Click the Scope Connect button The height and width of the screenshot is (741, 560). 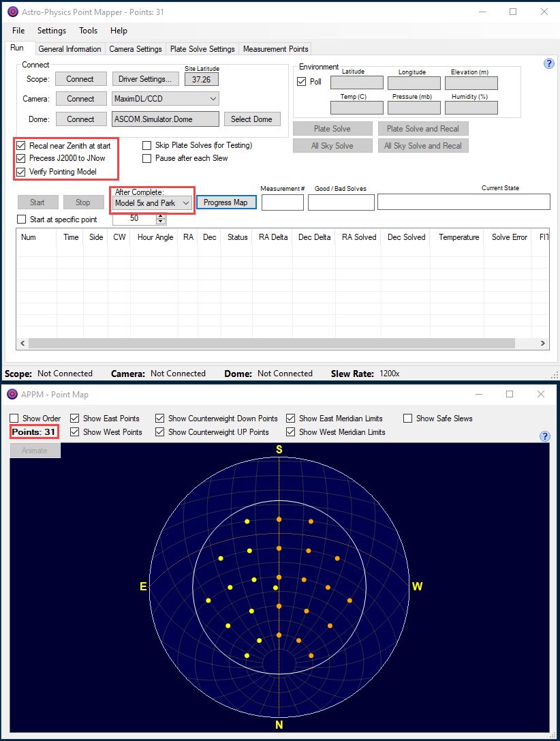point(81,79)
